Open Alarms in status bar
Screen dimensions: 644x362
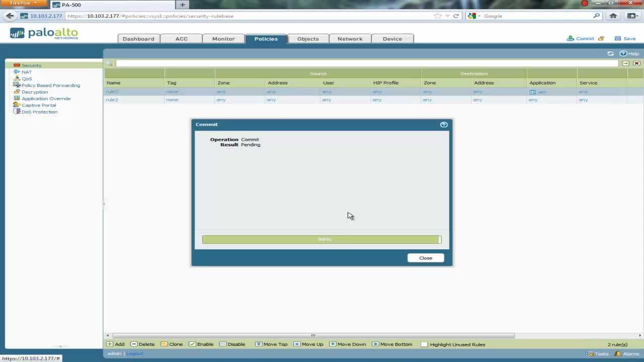(627, 353)
